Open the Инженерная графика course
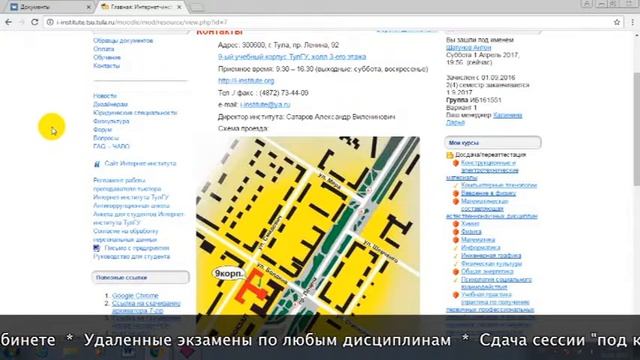 [x=491, y=256]
